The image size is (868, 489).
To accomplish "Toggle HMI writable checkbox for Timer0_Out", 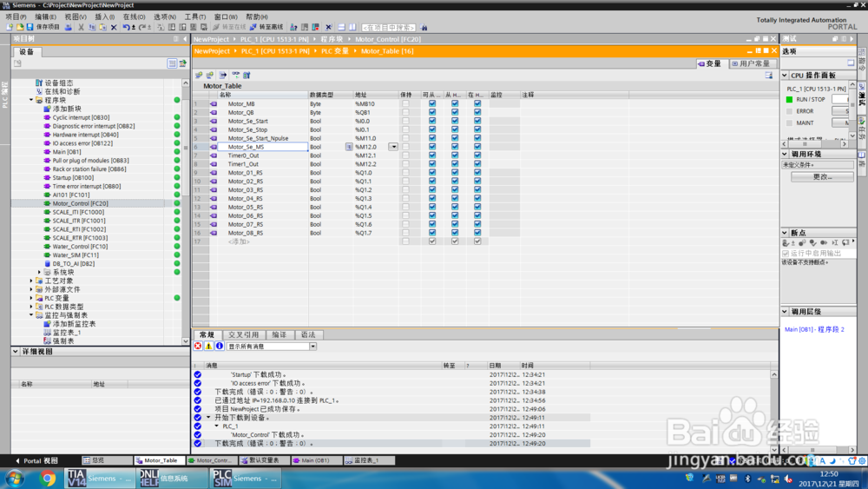I will click(455, 155).
